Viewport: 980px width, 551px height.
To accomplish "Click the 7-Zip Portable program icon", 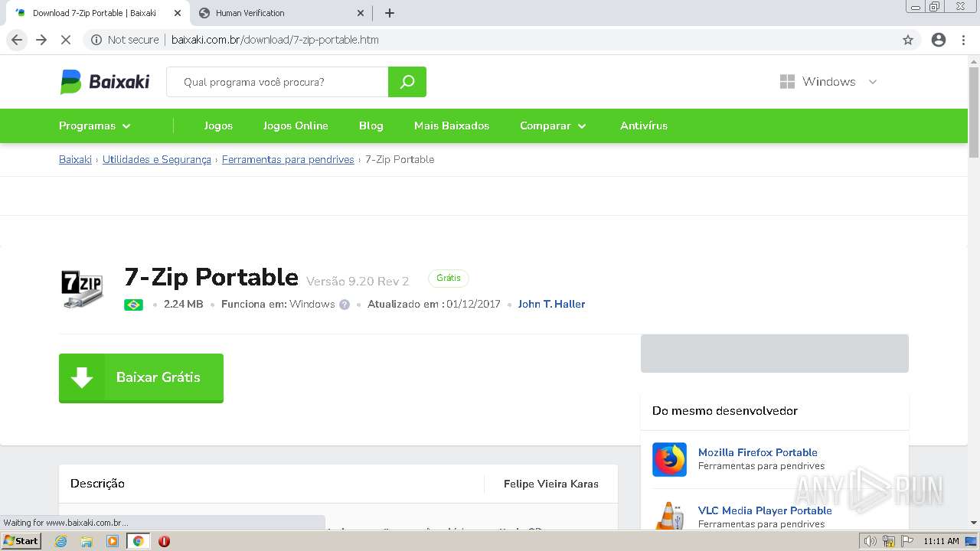I will (x=82, y=289).
